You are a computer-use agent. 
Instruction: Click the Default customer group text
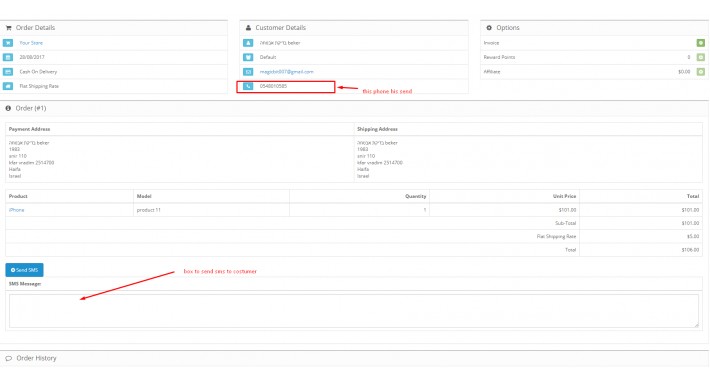268,58
